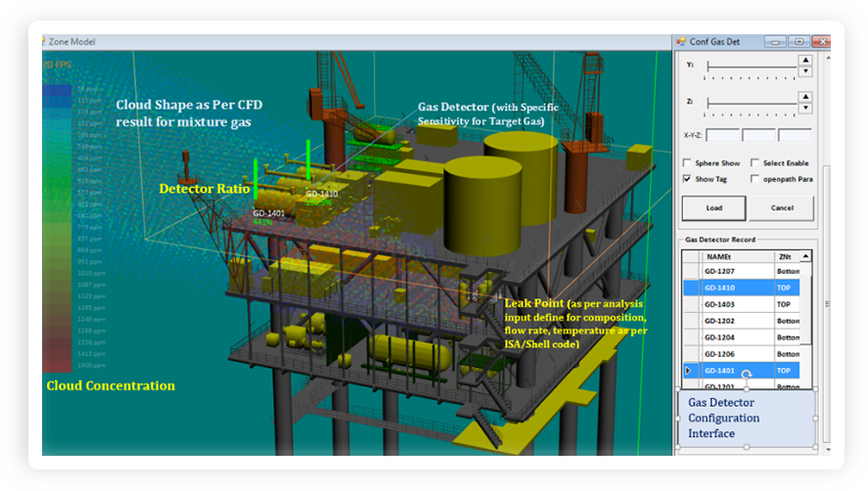Click the row selector arrow beside GD-1401
This screenshot has height=491, width=868.
click(688, 371)
